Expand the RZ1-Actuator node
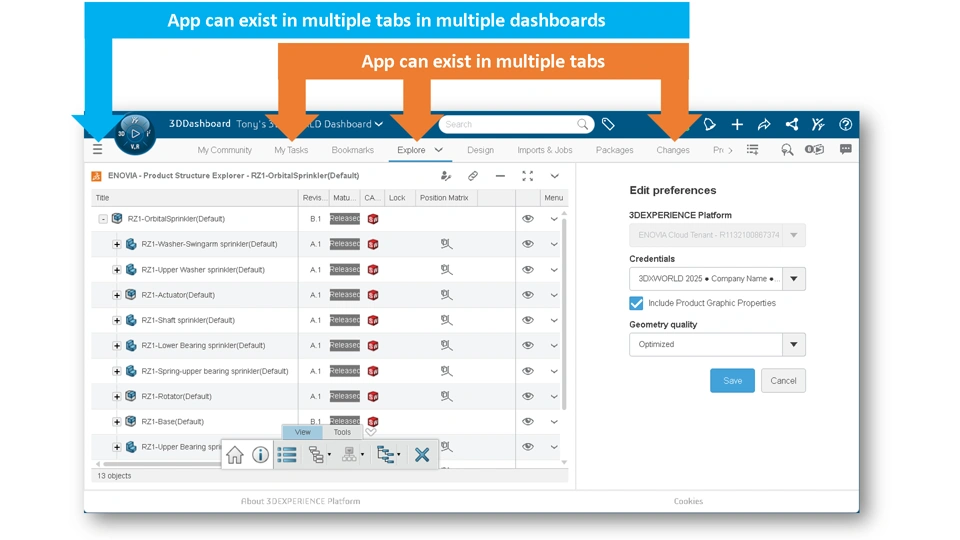 [116, 295]
